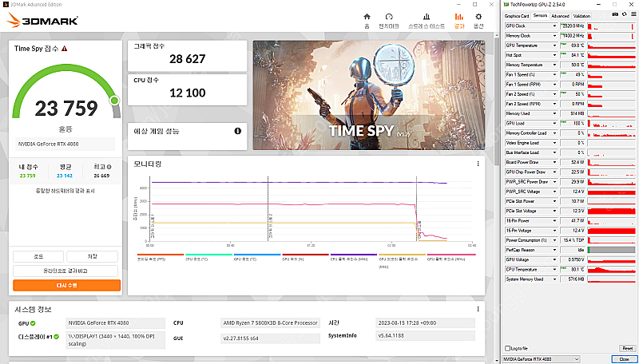
Task: Toggle the CPU temperature green legend line
Action: (x=208, y=255)
